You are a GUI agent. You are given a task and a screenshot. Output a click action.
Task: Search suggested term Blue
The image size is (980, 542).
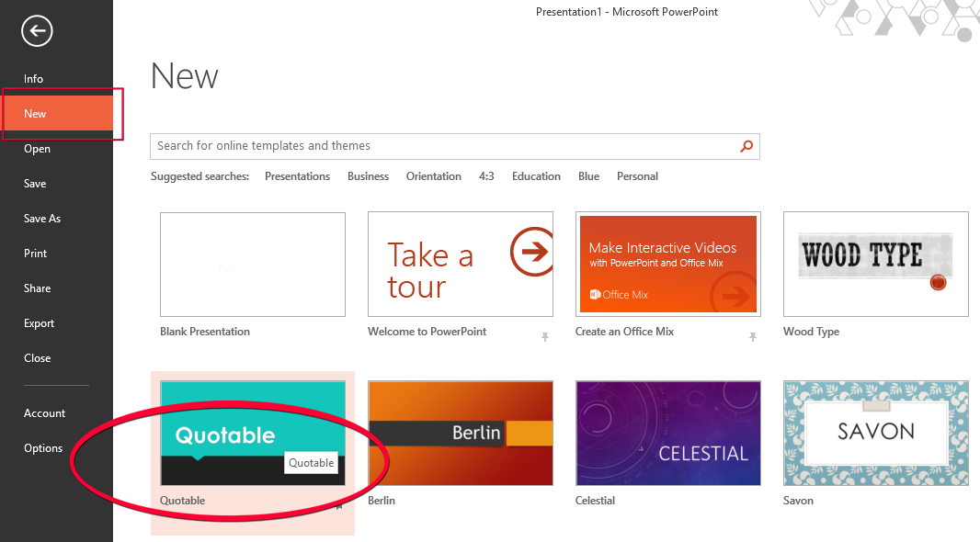click(x=588, y=176)
